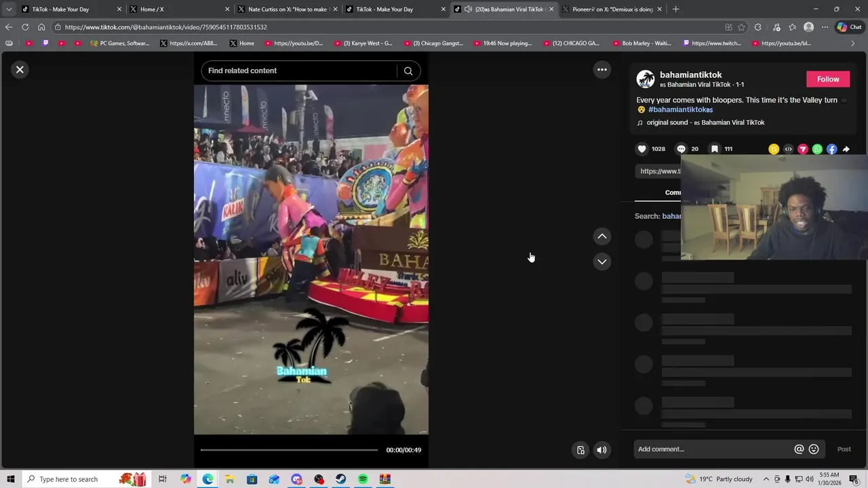Click the taskbar search box

point(87,479)
